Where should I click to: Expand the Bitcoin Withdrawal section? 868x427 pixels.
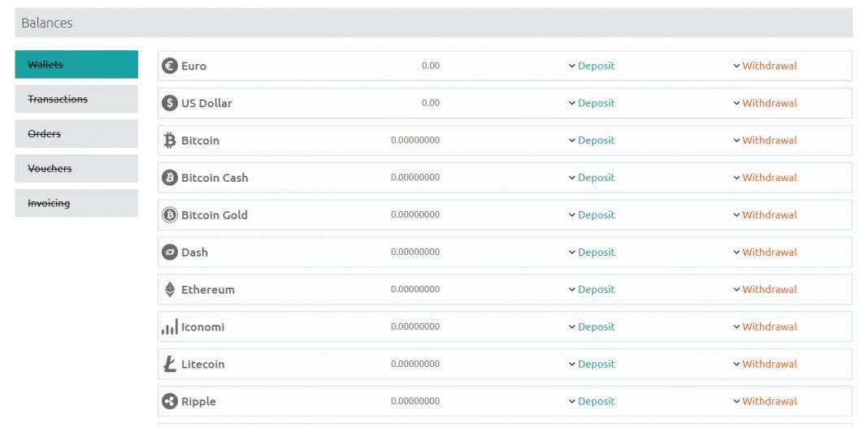pyautogui.click(x=765, y=140)
